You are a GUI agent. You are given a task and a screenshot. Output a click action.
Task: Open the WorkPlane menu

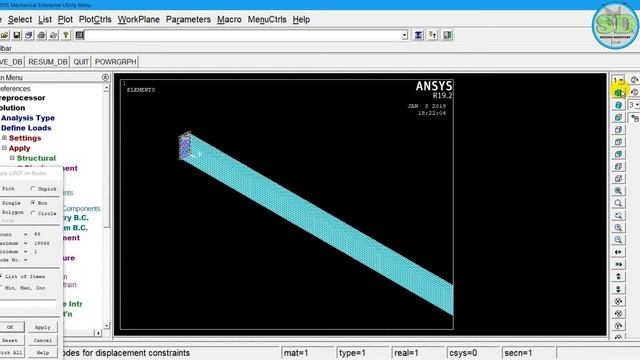pyautogui.click(x=139, y=20)
